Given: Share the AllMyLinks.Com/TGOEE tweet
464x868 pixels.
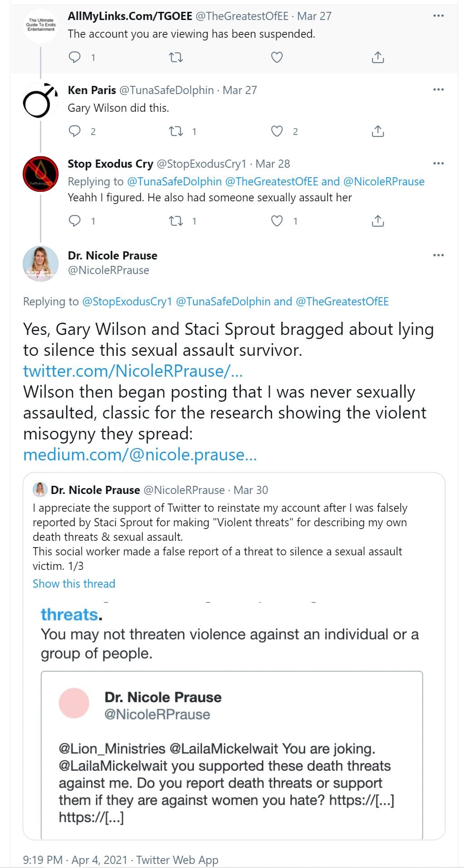Looking at the screenshot, I should pyautogui.click(x=378, y=57).
